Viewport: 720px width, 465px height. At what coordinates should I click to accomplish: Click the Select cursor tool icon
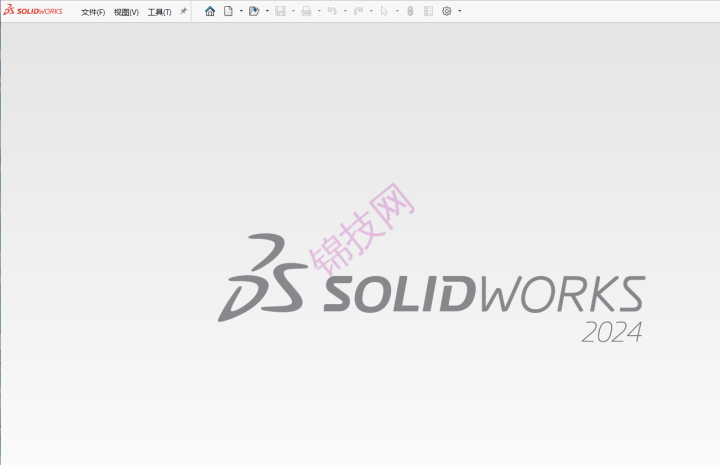384,11
